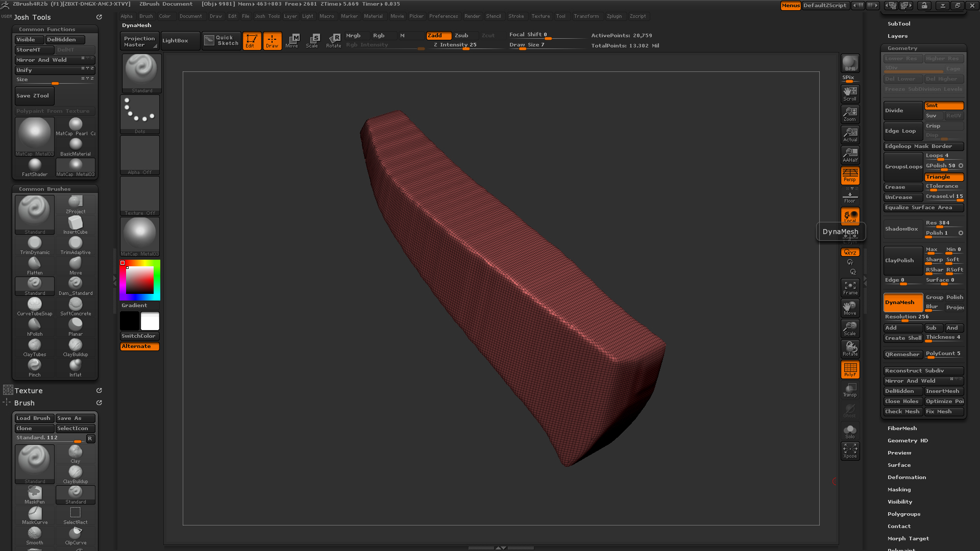Image resolution: width=980 pixels, height=551 pixels.
Task: Toggle Zsub sculpt mode
Action: click(x=465, y=36)
